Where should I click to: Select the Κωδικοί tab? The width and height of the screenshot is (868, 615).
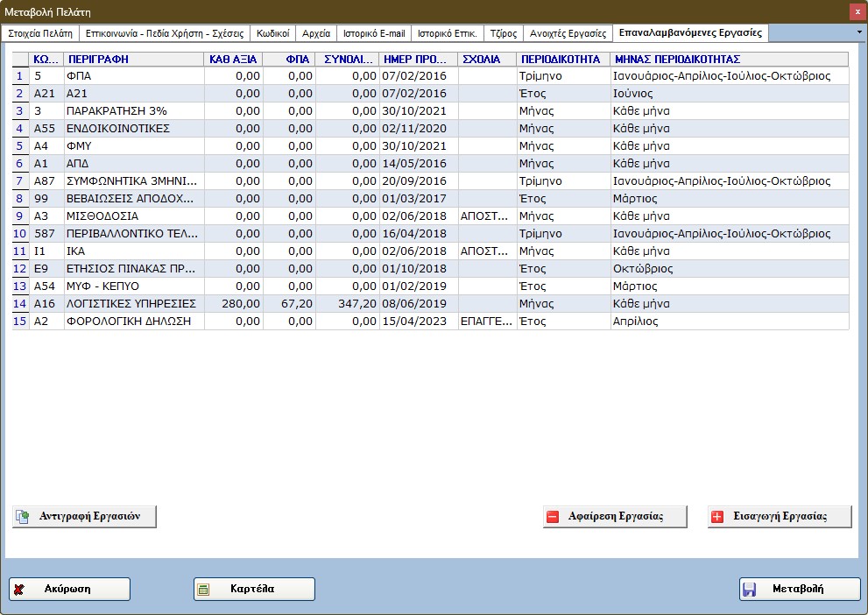(x=274, y=31)
